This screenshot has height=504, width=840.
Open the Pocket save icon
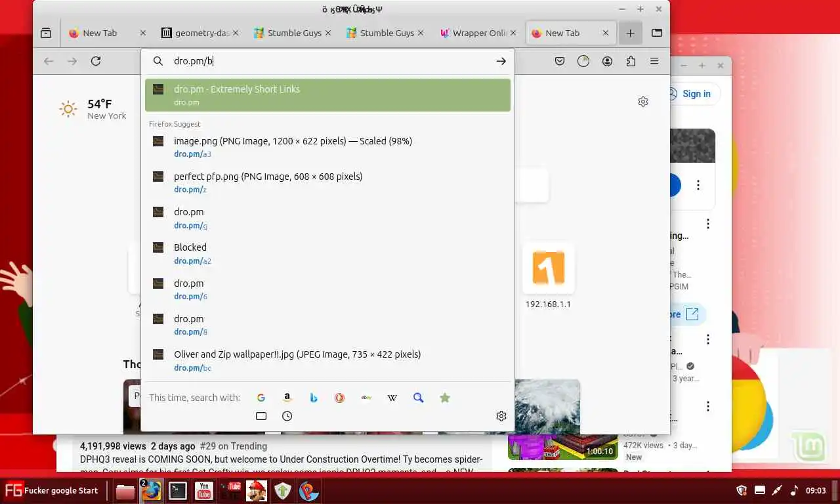tap(560, 61)
